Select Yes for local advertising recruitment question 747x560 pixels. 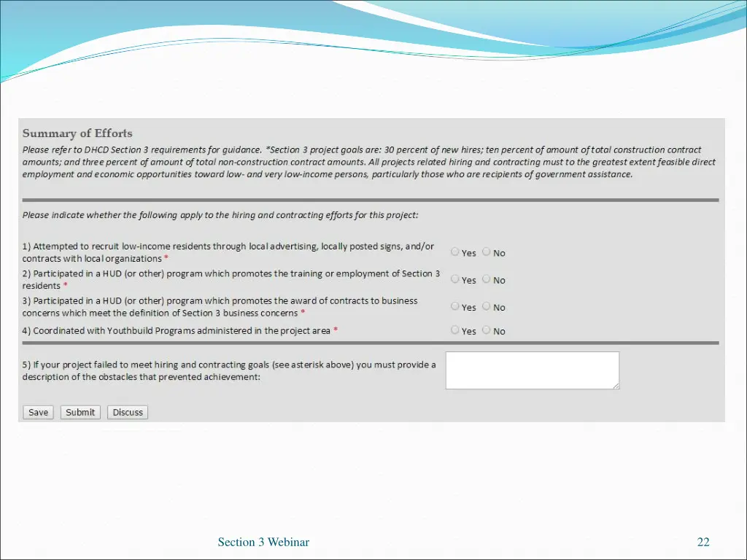point(455,252)
